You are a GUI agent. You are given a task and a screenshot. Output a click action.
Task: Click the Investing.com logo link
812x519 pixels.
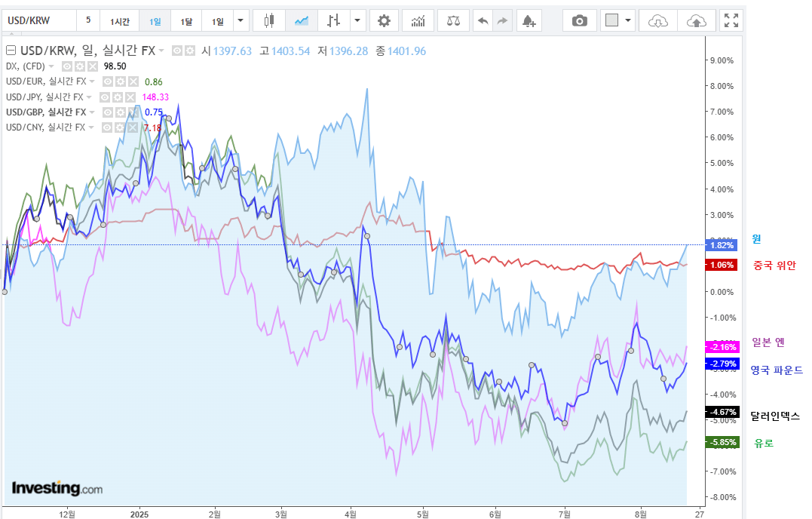[57, 488]
